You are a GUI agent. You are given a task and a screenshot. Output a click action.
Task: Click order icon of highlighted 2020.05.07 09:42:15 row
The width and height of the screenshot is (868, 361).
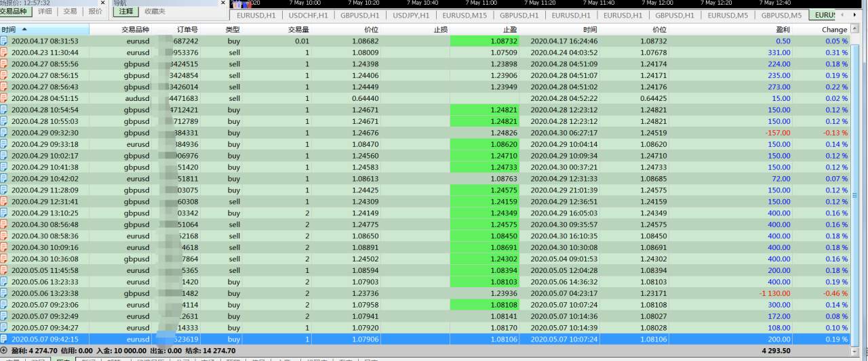click(x=4, y=339)
